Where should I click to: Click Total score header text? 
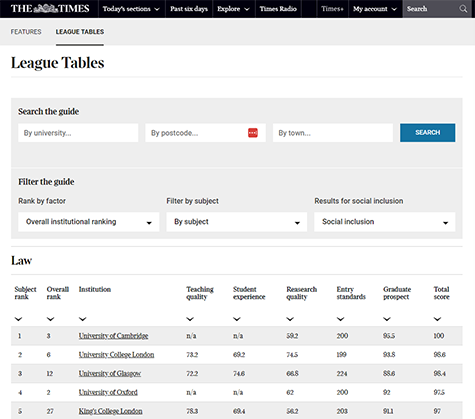pos(441,293)
